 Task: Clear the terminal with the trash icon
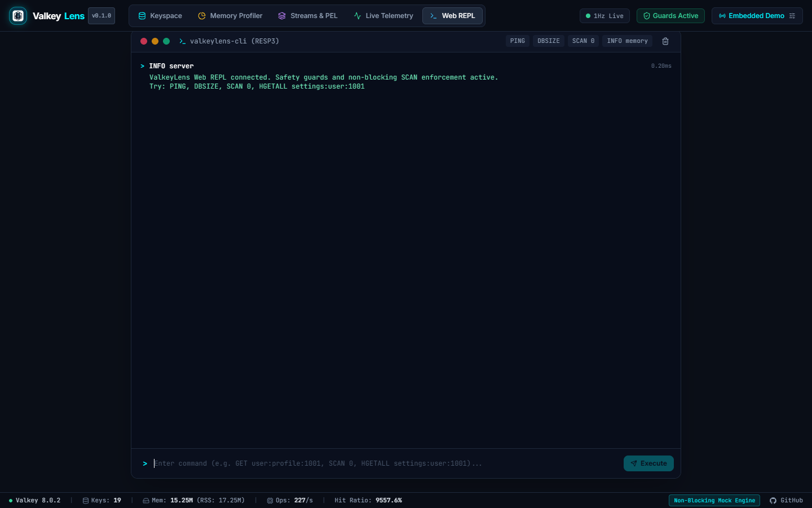pyautogui.click(x=665, y=41)
